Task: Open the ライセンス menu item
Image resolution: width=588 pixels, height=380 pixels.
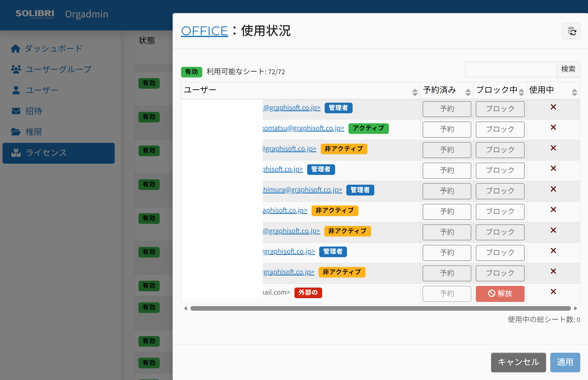Action: 59,153
